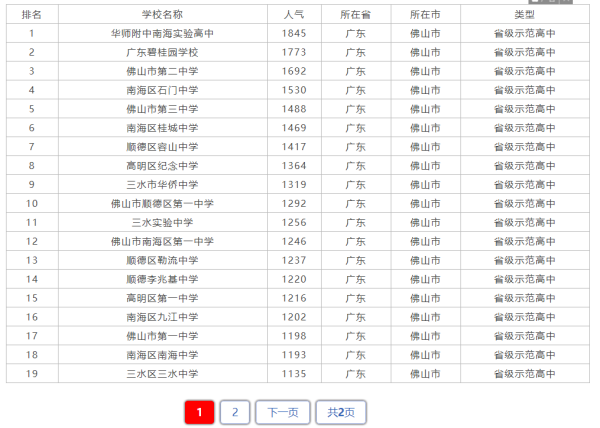Select school 佛山市第一中学
Image resolution: width=600 pixels, height=428 pixels.
point(162,336)
